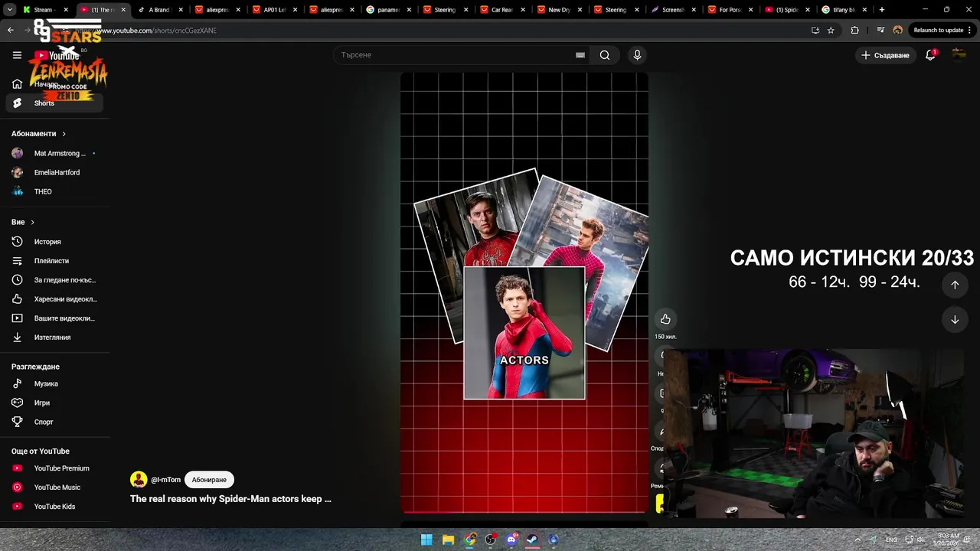Switch to the Stream tab
980x551 pixels.
click(46, 10)
